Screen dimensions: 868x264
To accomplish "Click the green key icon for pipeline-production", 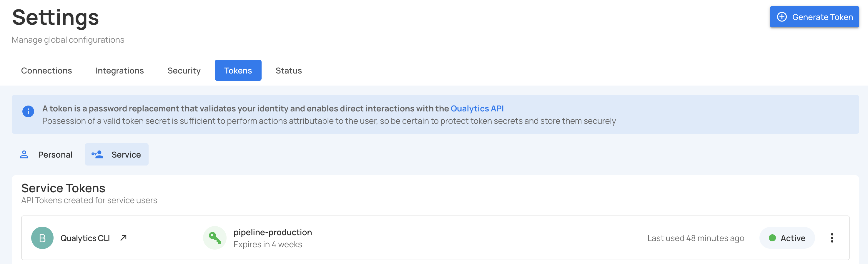I will tap(214, 238).
